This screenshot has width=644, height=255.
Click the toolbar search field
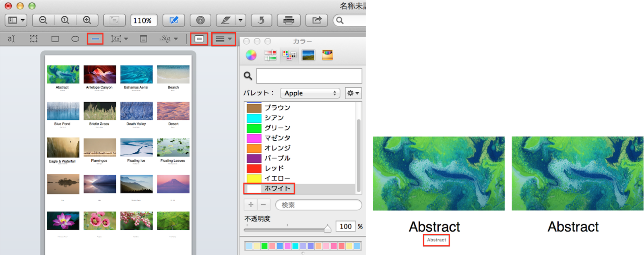click(349, 20)
